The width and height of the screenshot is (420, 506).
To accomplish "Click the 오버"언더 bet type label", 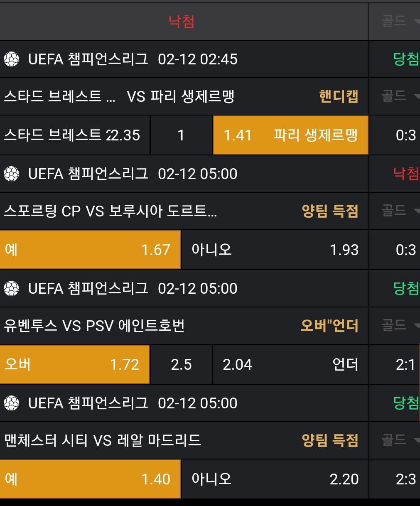I will [x=329, y=326].
